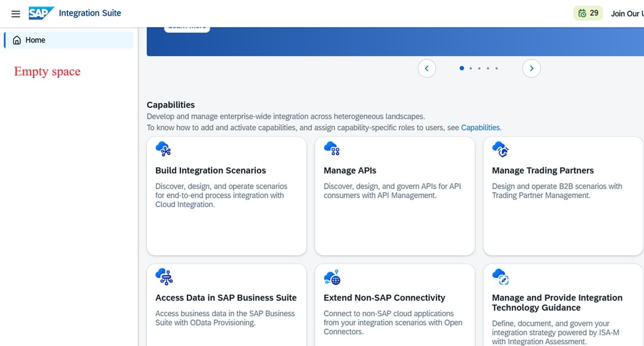This screenshot has width=644, height=346.
Task: Open the Manage APIs card title
Action: [x=350, y=171]
